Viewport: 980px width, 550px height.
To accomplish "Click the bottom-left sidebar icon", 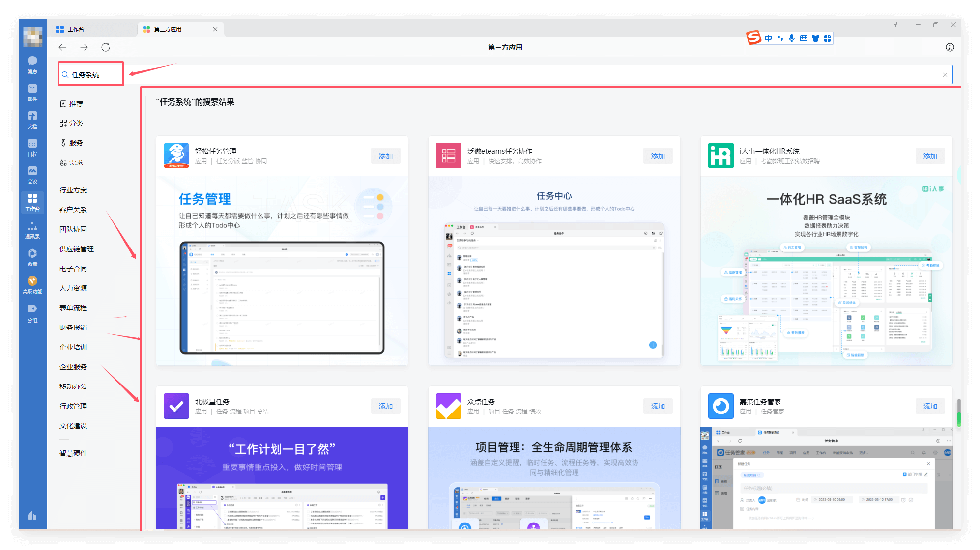I will pyautogui.click(x=32, y=516).
